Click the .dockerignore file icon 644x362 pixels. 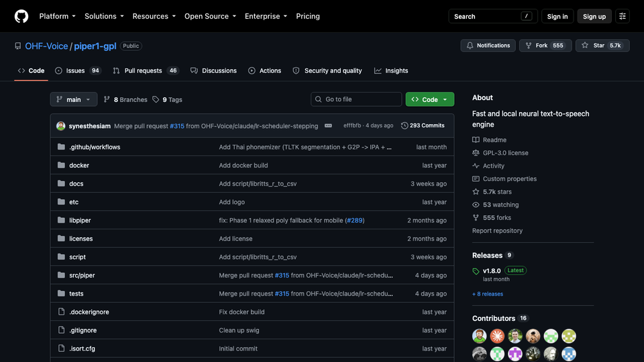click(x=61, y=312)
